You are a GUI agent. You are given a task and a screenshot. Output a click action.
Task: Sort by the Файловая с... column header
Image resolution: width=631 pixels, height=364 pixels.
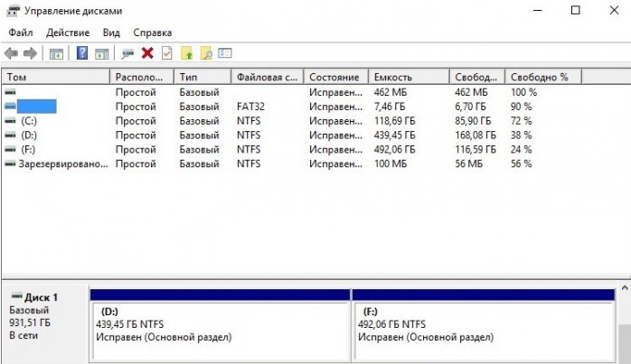(x=268, y=77)
